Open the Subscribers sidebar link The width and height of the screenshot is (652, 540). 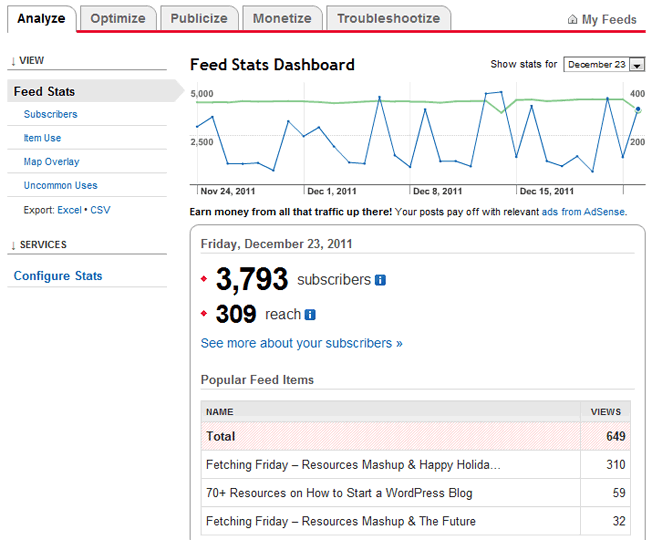coord(50,114)
